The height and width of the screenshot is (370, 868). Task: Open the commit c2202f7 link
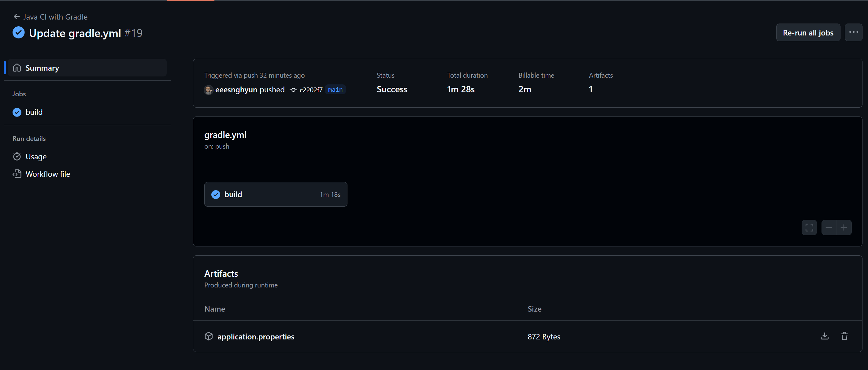311,90
